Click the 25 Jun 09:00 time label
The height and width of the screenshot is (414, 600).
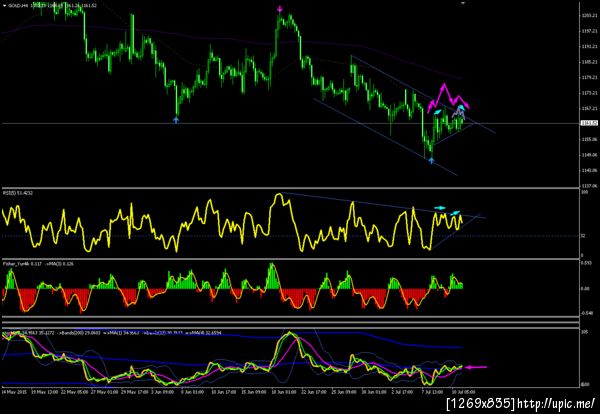click(344, 392)
